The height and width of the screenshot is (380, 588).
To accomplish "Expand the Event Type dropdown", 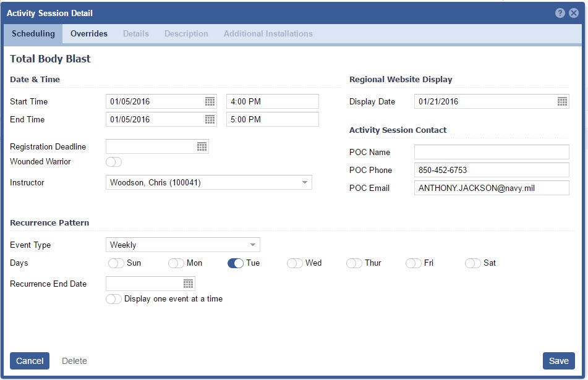I will pos(252,245).
